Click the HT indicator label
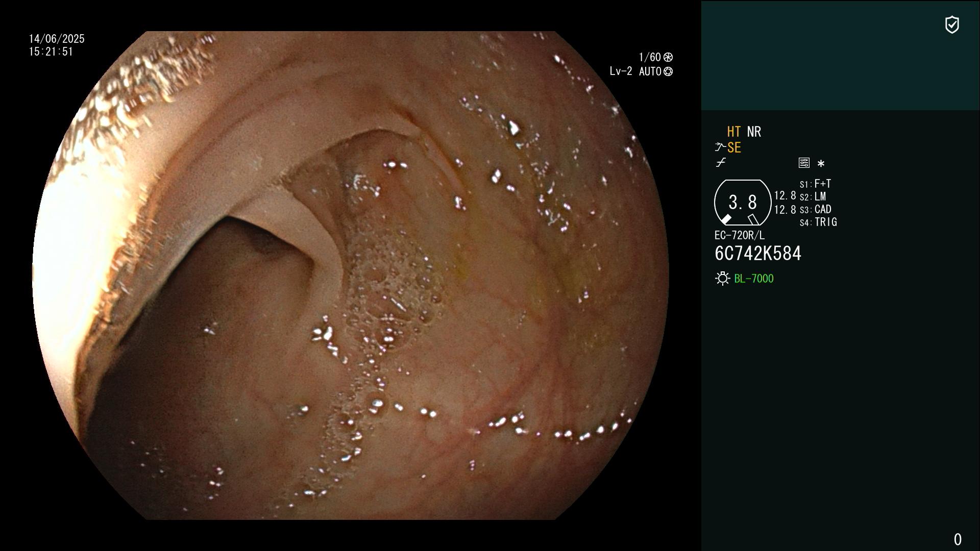Screen dimensions: 980x551 (734, 132)
